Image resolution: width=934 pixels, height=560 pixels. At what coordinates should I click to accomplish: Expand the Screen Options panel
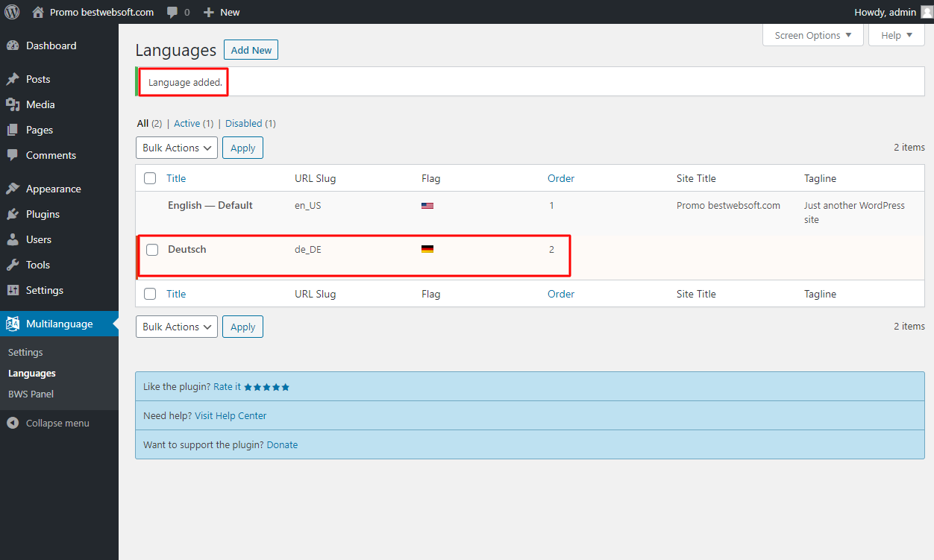tap(813, 35)
